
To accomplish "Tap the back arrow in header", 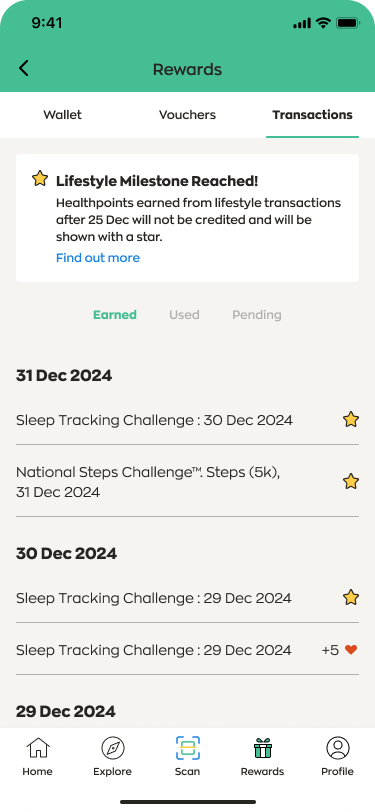I will click(x=24, y=69).
